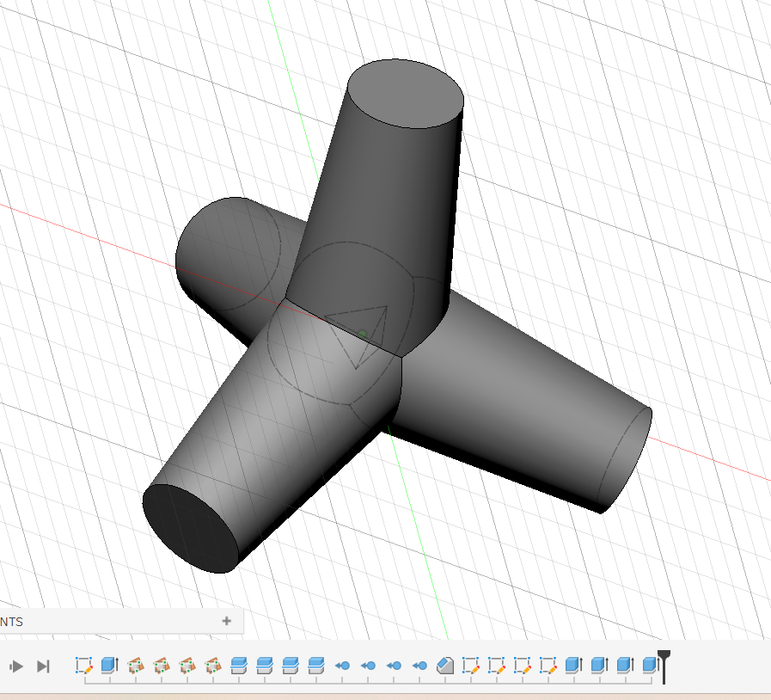Screen dimensions: 771x700
Task: Select the third of the final four extrudes
Action: (x=626, y=666)
